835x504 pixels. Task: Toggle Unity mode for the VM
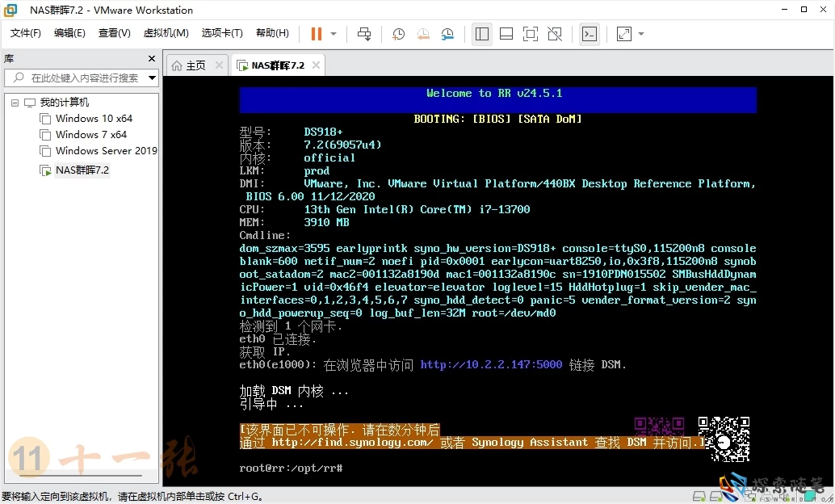(x=555, y=34)
